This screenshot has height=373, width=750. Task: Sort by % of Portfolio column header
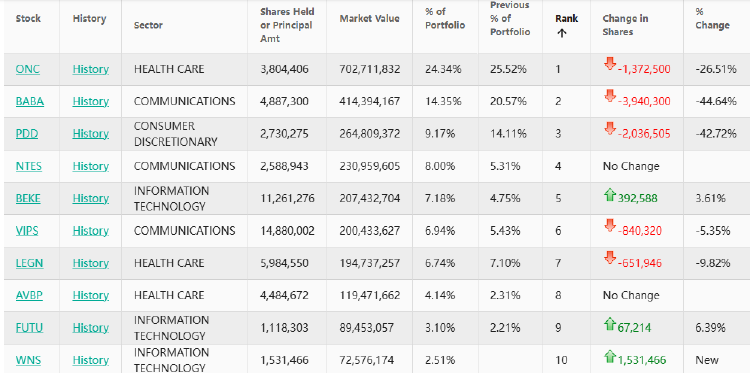[445, 19]
